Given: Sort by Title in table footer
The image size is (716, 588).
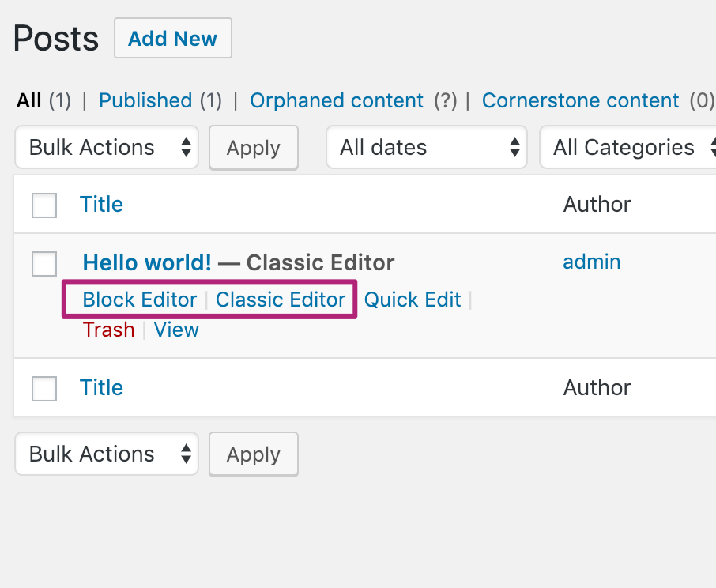Looking at the screenshot, I should pos(101,387).
